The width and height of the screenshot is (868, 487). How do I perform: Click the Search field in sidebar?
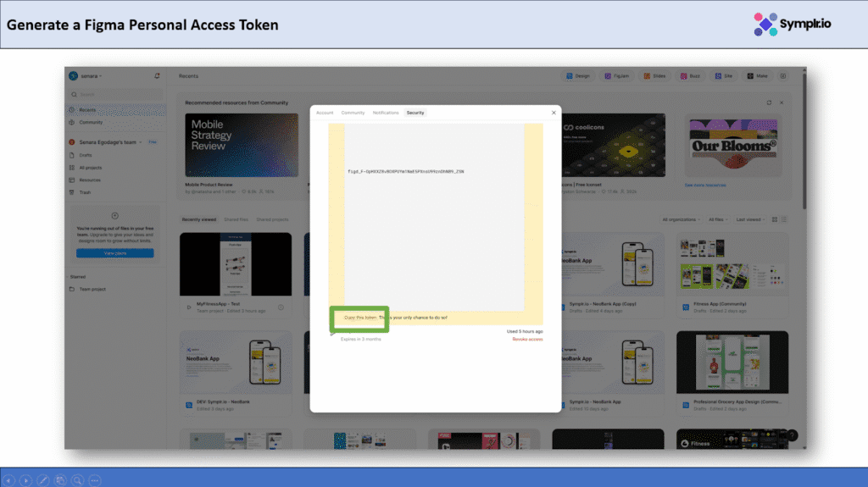pos(114,94)
